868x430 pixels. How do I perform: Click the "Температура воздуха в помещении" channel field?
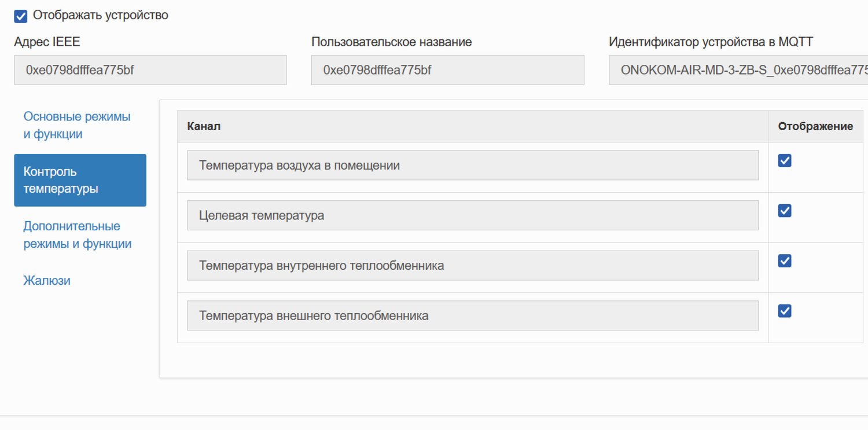click(472, 166)
